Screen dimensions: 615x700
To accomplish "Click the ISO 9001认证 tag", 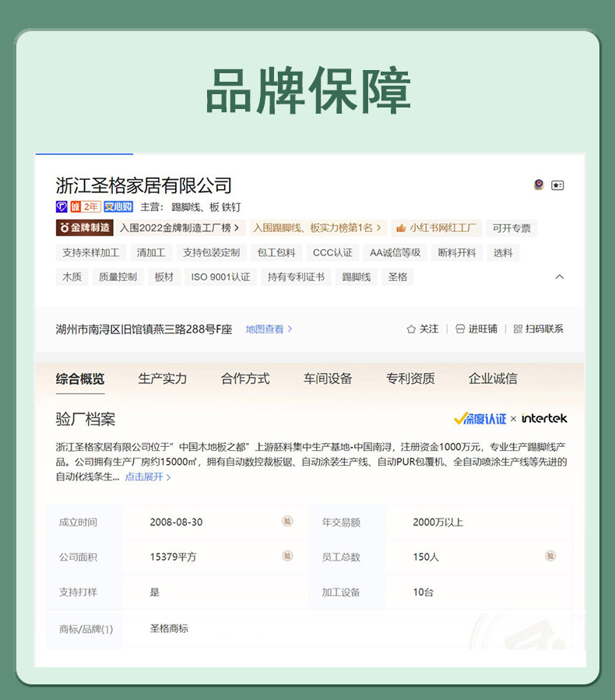I will (x=220, y=276).
